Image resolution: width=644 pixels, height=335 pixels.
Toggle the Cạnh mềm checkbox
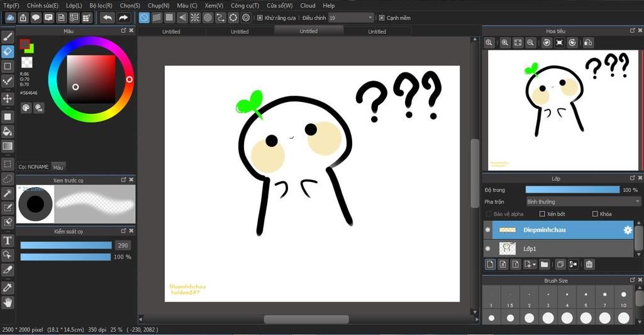click(382, 18)
